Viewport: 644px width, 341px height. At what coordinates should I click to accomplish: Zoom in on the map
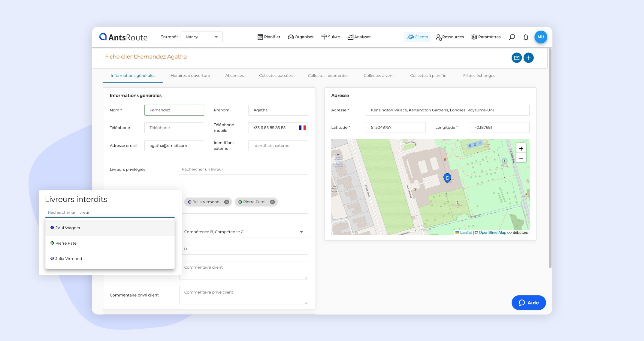point(521,149)
